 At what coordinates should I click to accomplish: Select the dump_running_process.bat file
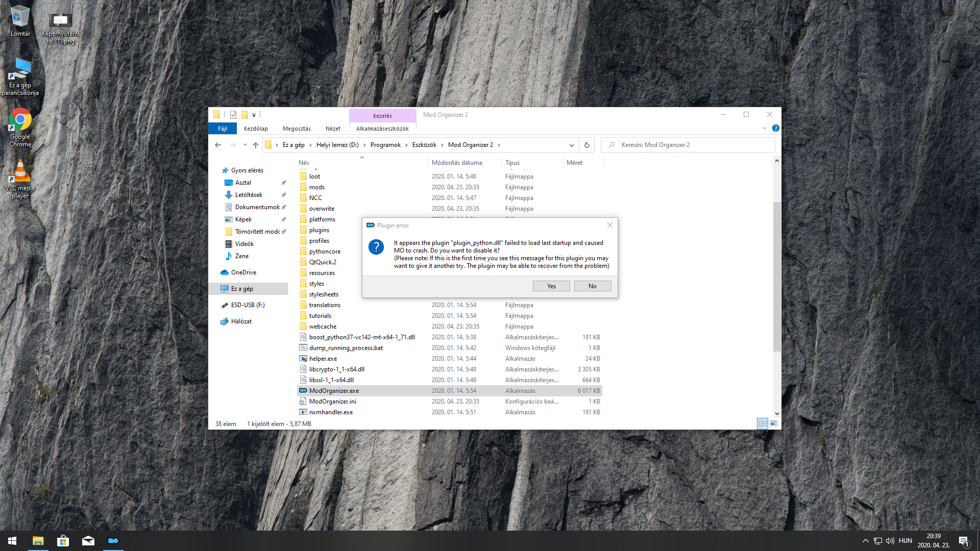tap(449, 348)
